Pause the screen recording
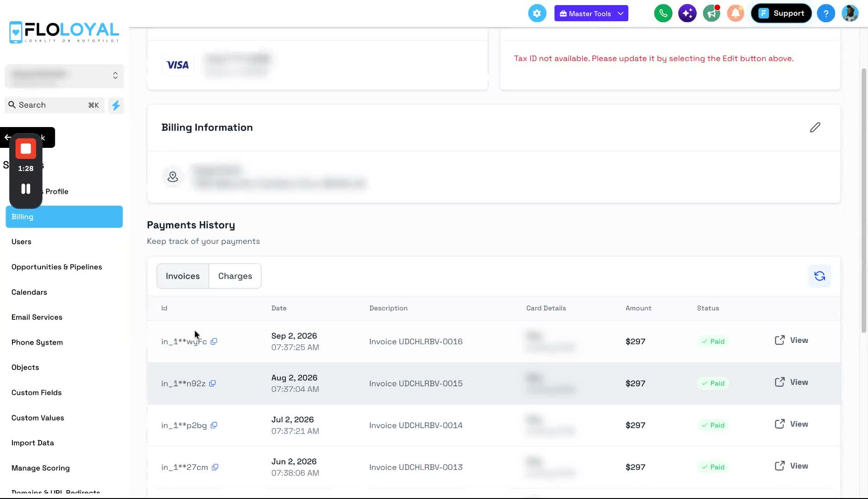 [26, 189]
